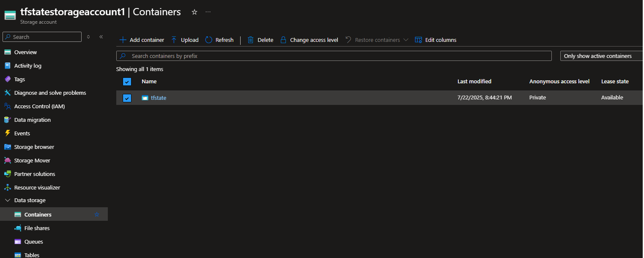Viewport: 644px width, 258px height.
Task: Click the Anonymous access level column header
Action: point(559,82)
